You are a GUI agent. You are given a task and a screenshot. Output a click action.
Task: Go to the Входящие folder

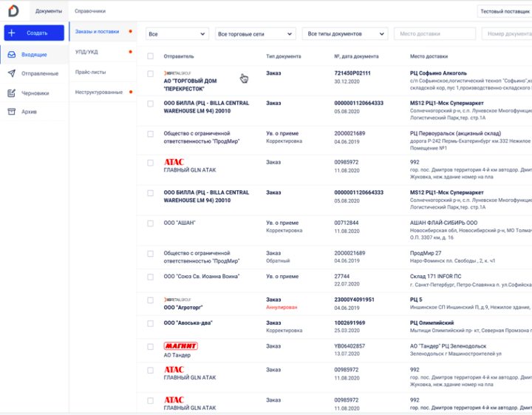point(34,55)
